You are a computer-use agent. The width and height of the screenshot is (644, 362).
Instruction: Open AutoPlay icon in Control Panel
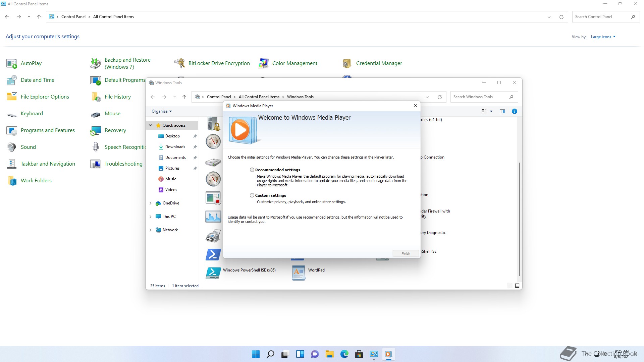pyautogui.click(x=12, y=63)
